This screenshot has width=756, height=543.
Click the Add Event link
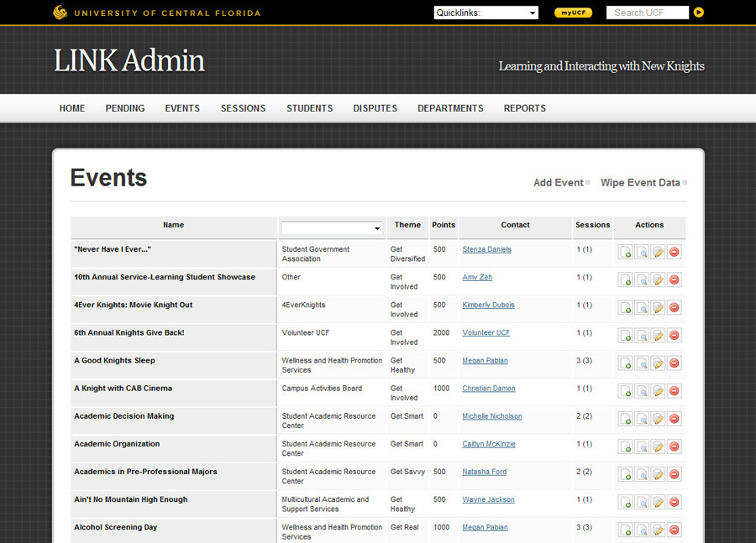pos(558,183)
